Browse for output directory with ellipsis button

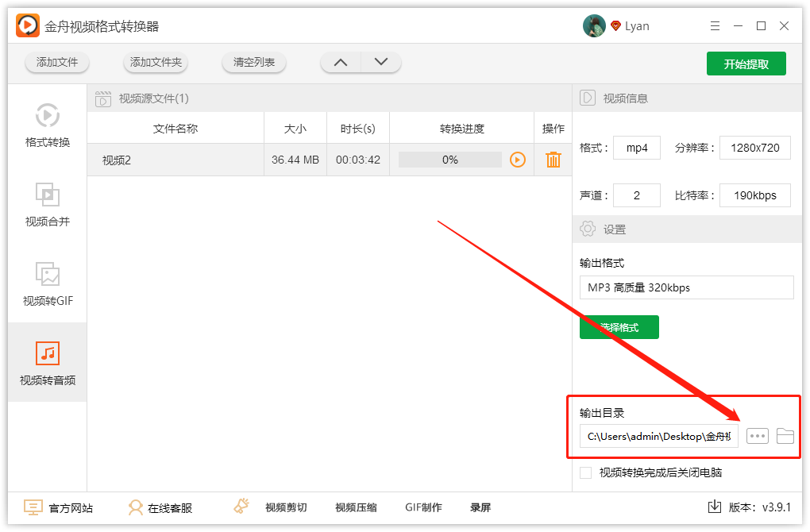pos(758,436)
